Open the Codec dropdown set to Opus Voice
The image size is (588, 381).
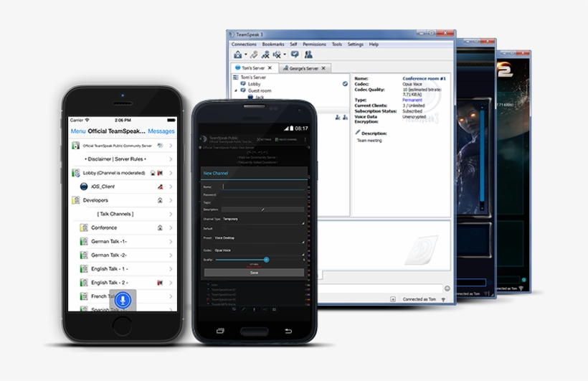tap(259, 250)
